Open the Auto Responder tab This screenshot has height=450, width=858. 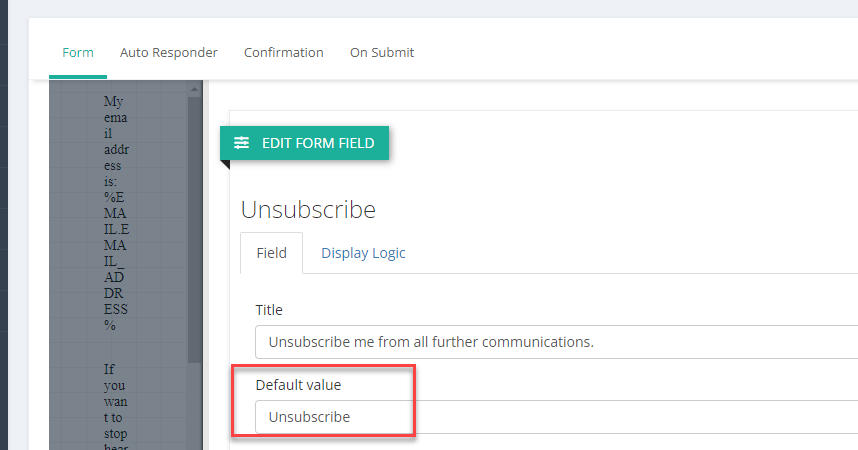[x=169, y=53]
